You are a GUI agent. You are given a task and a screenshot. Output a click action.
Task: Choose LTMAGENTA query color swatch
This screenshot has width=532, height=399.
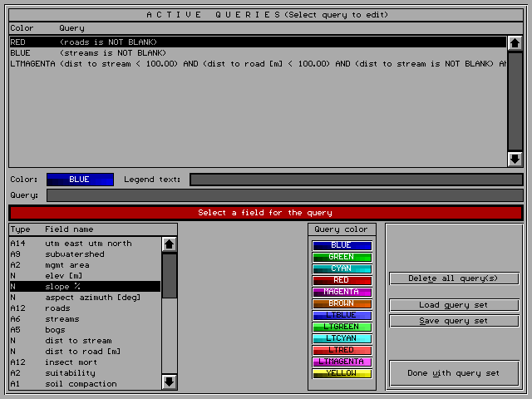(x=342, y=362)
